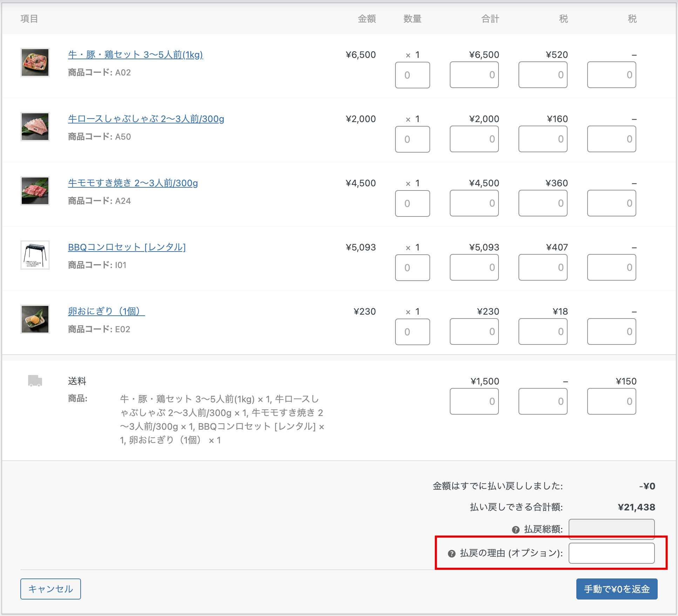Open the 牛ロースしゃぶしゃぶ 2〜3人前 link

(146, 119)
